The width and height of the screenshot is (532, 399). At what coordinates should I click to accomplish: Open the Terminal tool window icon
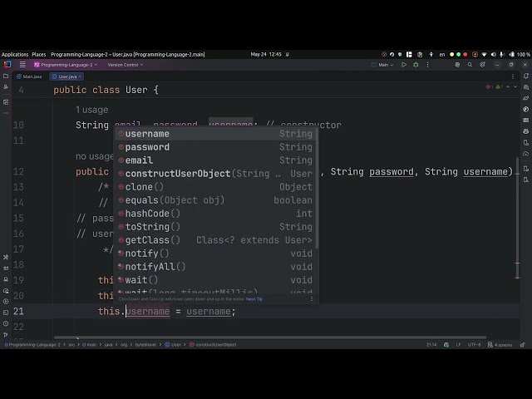(x=6, y=313)
